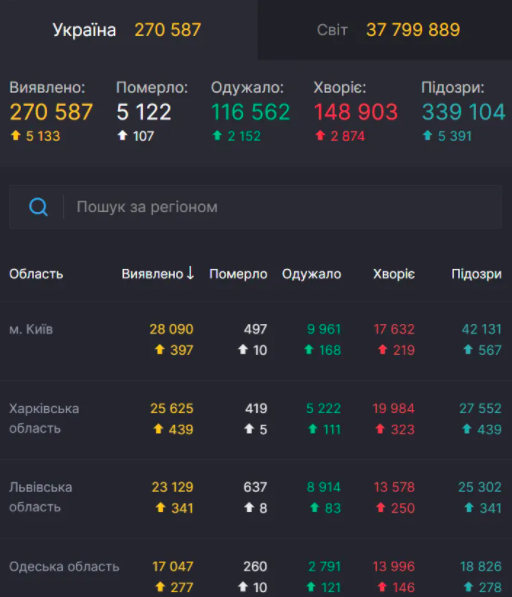Viewport: 512px width, 597px height.
Task: Sort table by Область column header
Action: point(36,274)
